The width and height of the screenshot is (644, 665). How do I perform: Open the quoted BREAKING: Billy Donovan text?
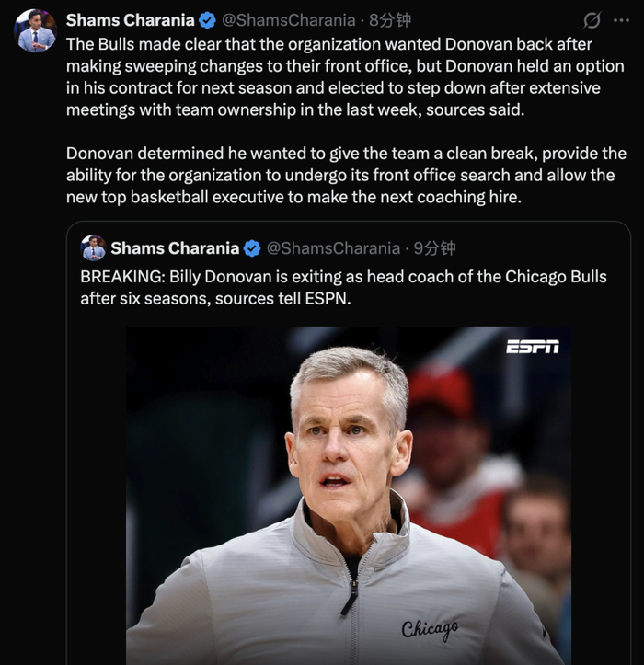pos(344,288)
